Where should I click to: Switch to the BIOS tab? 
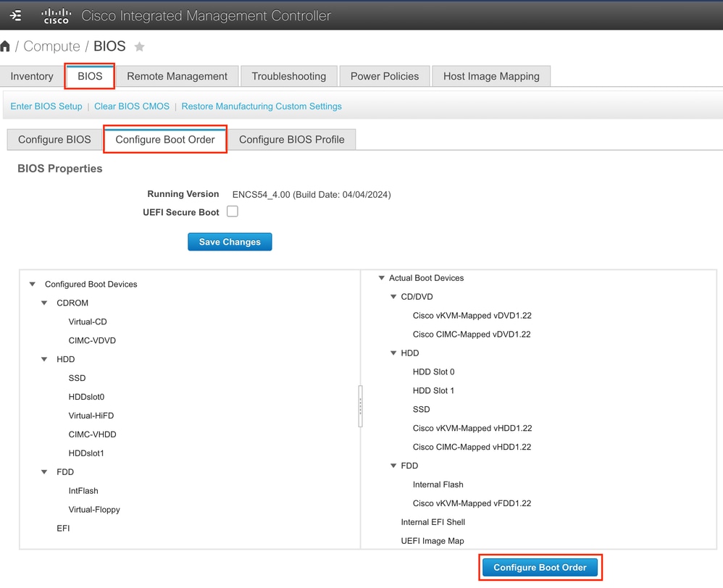click(90, 77)
